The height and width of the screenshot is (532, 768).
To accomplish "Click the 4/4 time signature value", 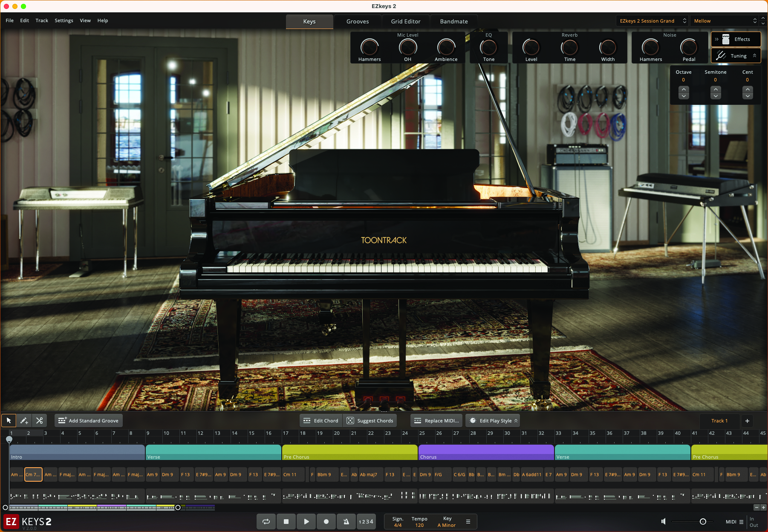I will (x=398, y=525).
